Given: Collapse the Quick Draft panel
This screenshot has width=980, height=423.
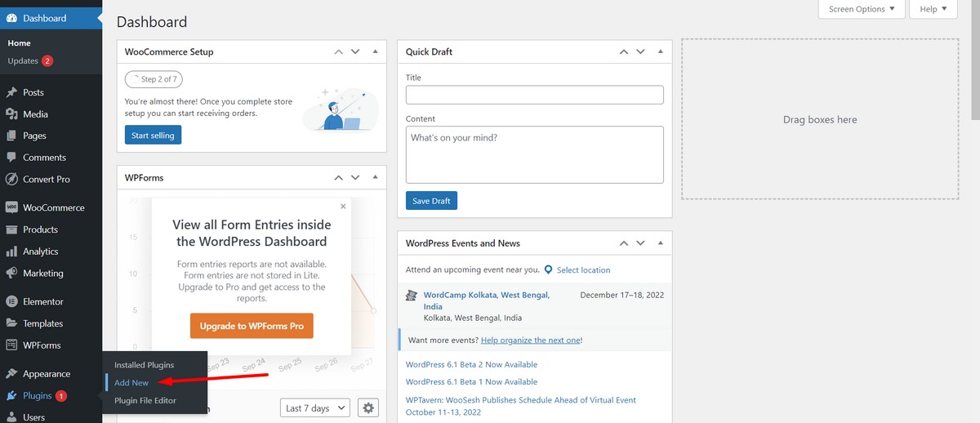Looking at the screenshot, I should tap(660, 51).
